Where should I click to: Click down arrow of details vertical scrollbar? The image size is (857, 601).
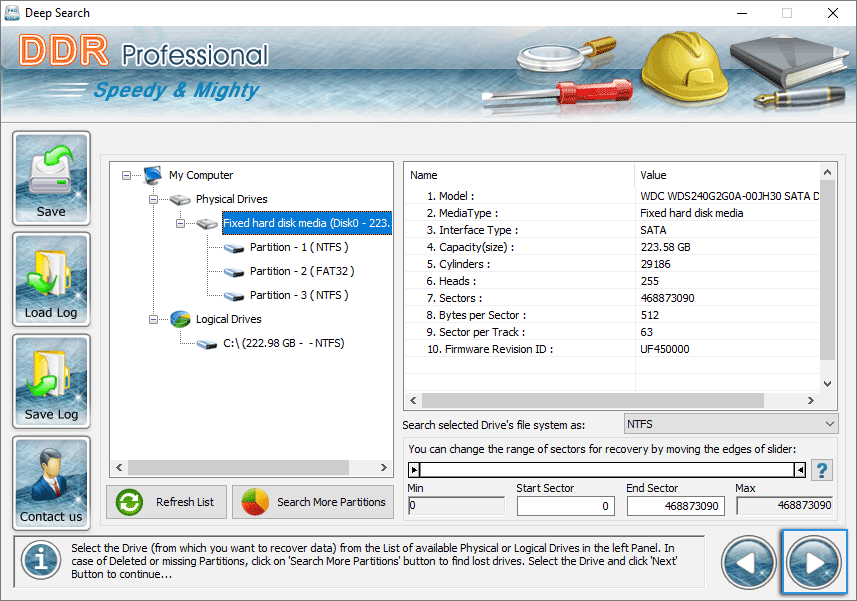(827, 384)
